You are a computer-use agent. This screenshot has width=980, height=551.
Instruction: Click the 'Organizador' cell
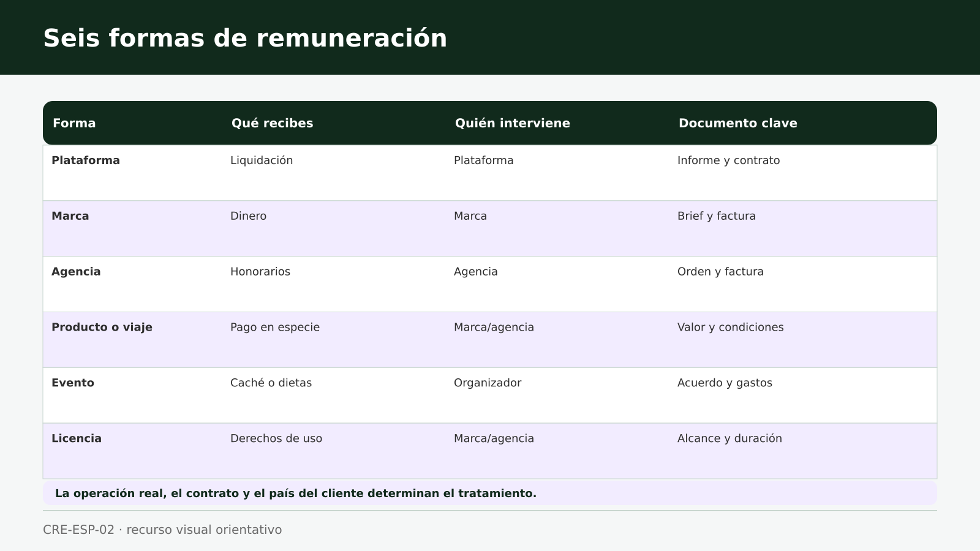click(487, 383)
